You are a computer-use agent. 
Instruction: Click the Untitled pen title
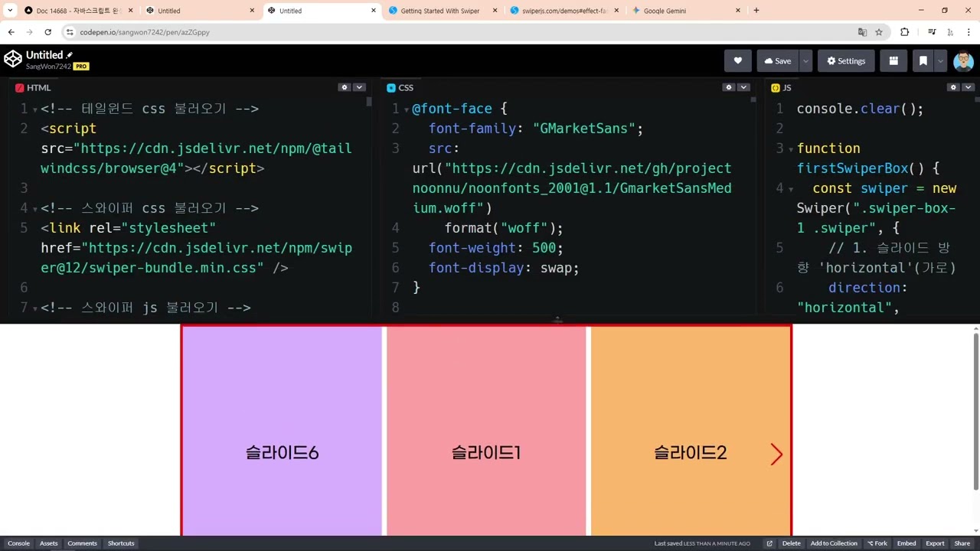click(x=44, y=55)
